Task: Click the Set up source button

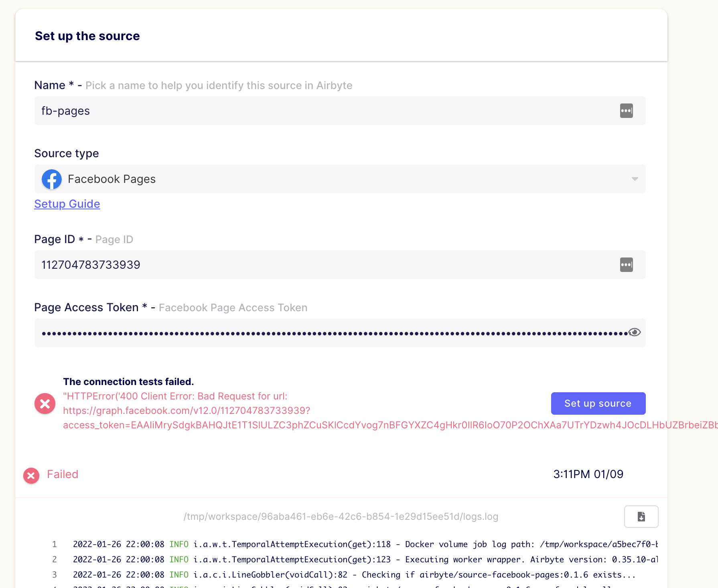Action: click(598, 403)
